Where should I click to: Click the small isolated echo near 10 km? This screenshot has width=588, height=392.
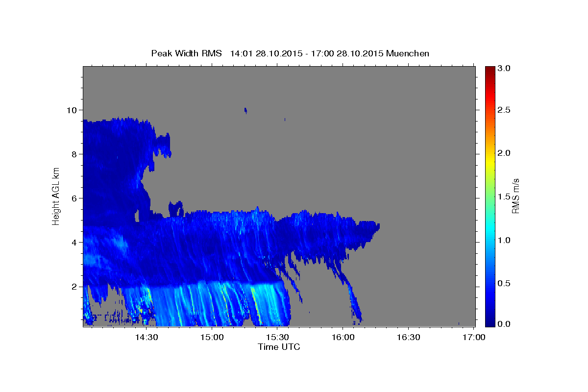[245, 111]
